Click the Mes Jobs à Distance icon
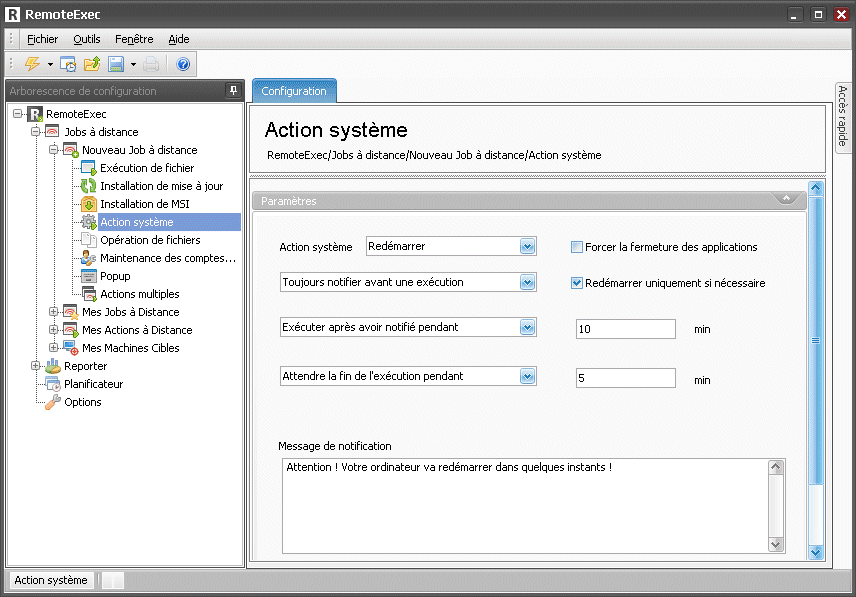The height and width of the screenshot is (597, 856). point(71,312)
